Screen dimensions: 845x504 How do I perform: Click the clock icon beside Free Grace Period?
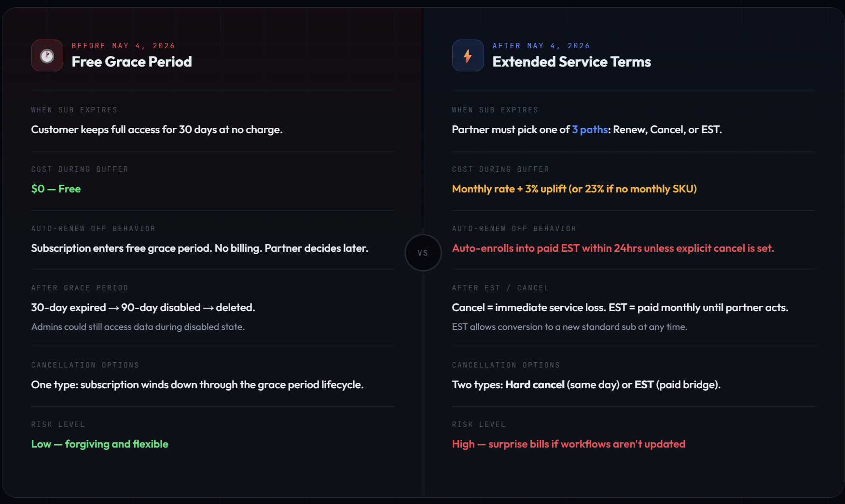pos(47,55)
